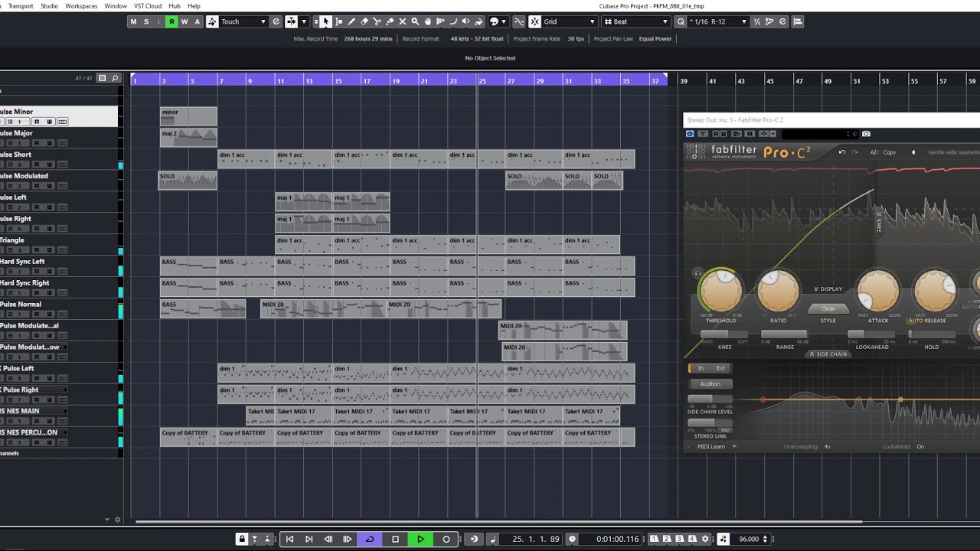The height and width of the screenshot is (551, 980).
Task: Click the rewind transport button
Action: [x=328, y=539]
